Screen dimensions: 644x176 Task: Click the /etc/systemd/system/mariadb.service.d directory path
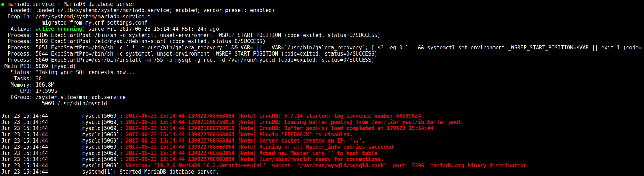pyautogui.click(x=93, y=17)
